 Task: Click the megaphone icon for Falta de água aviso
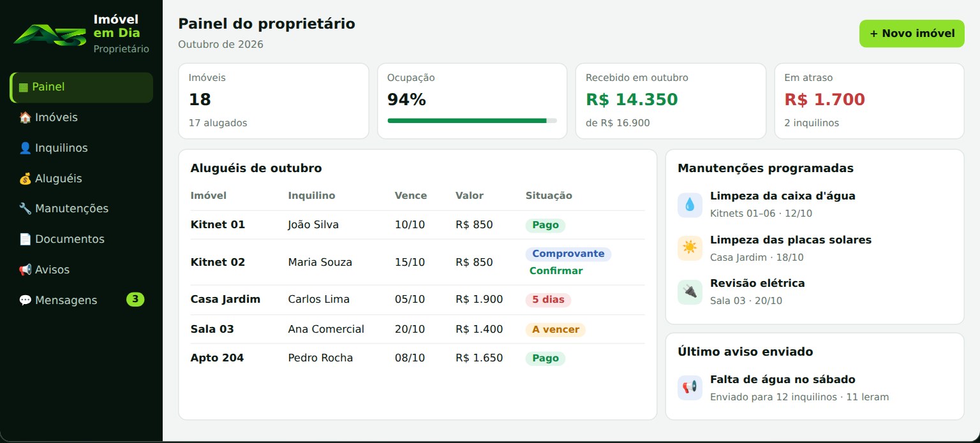pos(690,388)
